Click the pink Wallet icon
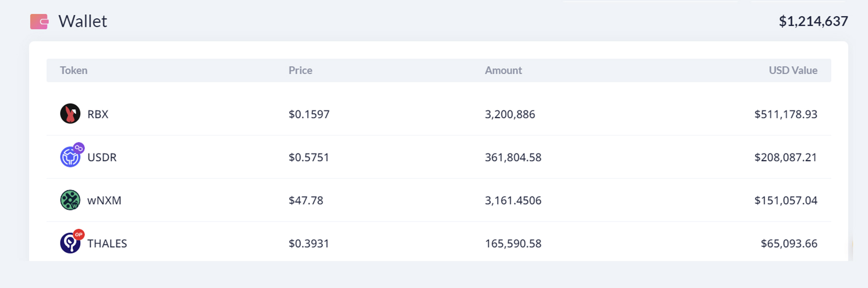The width and height of the screenshot is (868, 288). (39, 22)
